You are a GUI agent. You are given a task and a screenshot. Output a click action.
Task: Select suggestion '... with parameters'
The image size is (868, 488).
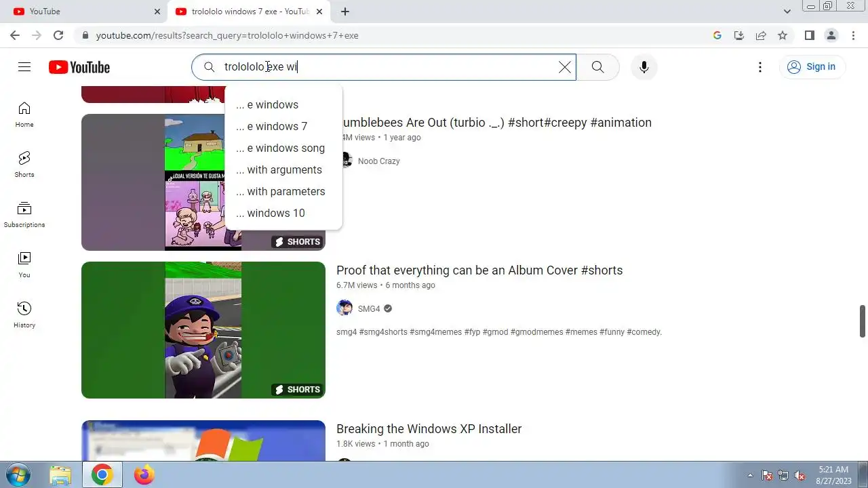click(283, 191)
